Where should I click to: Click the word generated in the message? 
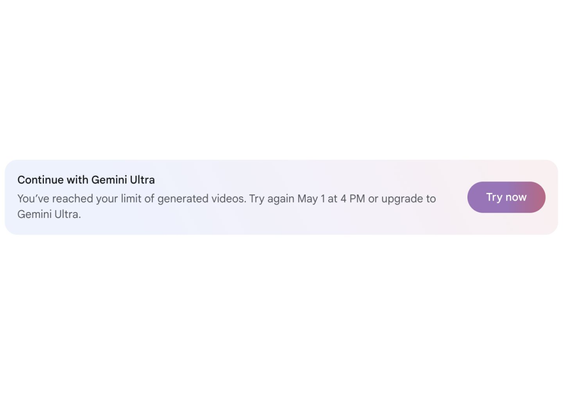coord(183,199)
